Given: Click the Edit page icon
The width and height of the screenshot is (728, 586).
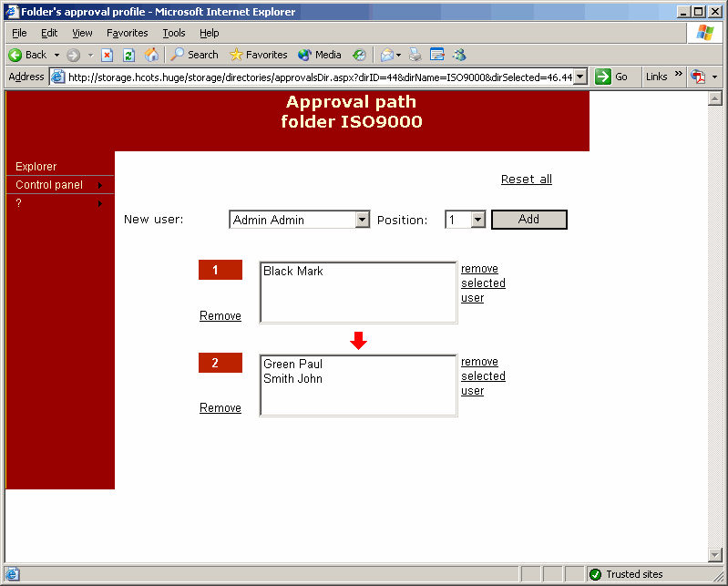Looking at the screenshot, I should click(x=437, y=55).
